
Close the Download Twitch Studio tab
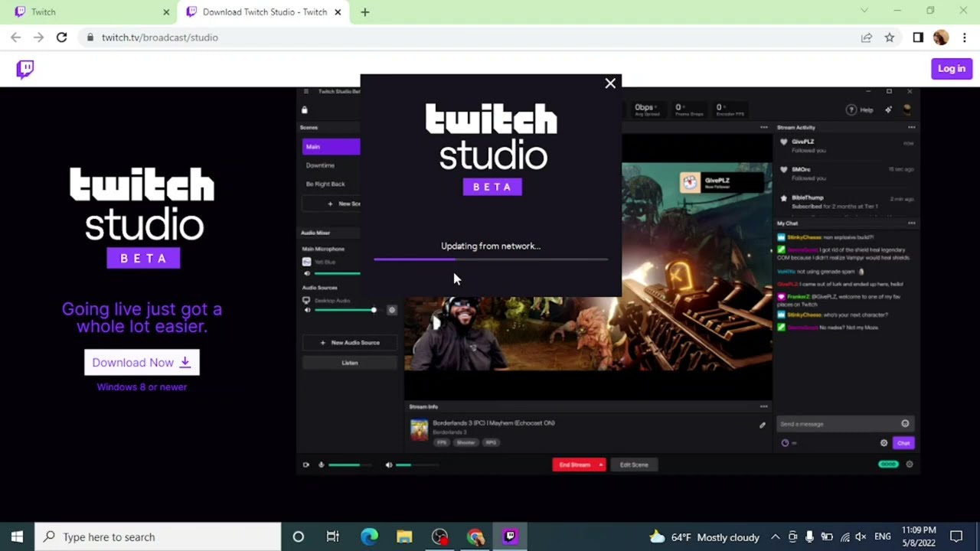[x=338, y=12]
